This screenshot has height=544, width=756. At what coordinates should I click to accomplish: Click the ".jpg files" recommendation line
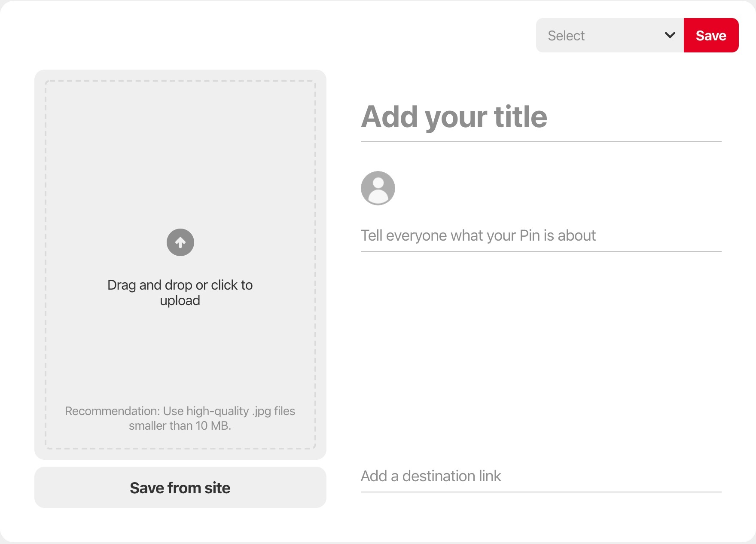180,411
